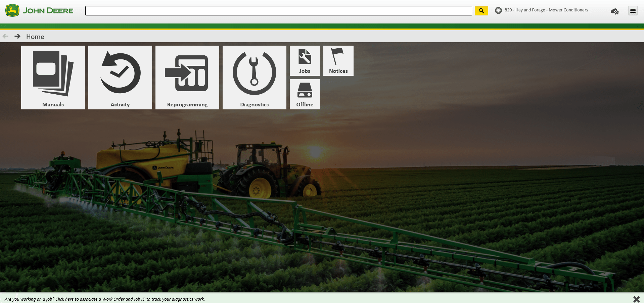This screenshot has width=644, height=303.
Task: View the Jobs panel
Action: pos(304,60)
